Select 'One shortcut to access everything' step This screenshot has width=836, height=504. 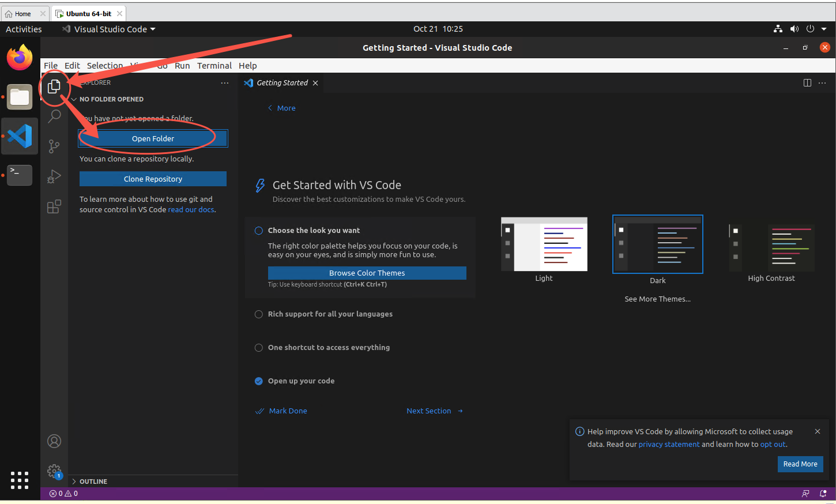tap(329, 348)
